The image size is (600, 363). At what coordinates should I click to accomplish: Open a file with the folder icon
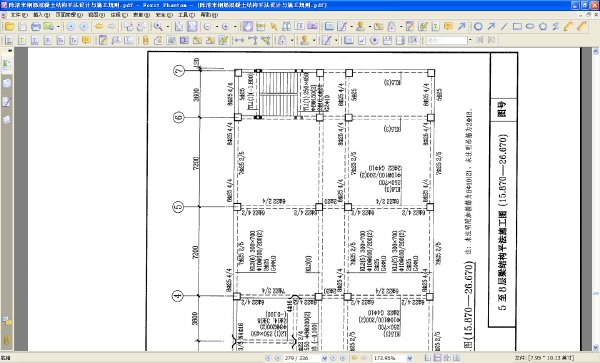point(10,26)
